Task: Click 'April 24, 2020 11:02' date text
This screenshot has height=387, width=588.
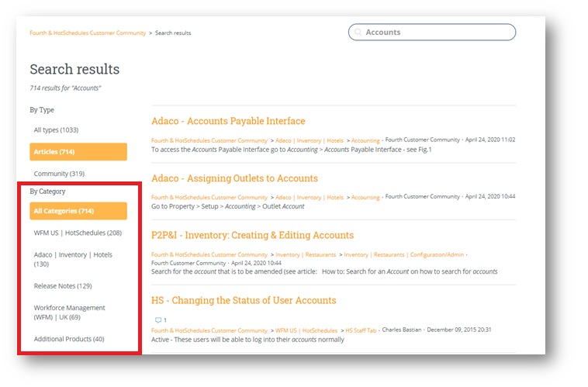Action: [490, 140]
